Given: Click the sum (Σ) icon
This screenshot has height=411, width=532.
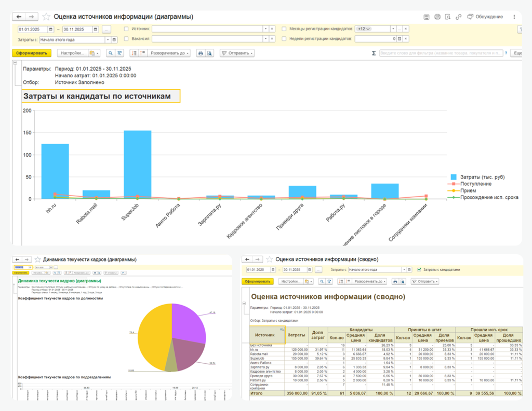Looking at the screenshot, I should pyautogui.click(x=374, y=53).
